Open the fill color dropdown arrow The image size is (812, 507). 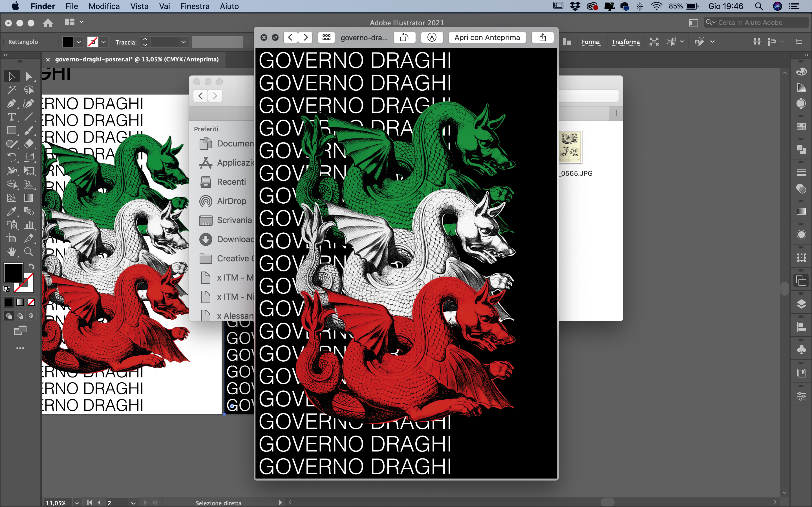(78, 42)
